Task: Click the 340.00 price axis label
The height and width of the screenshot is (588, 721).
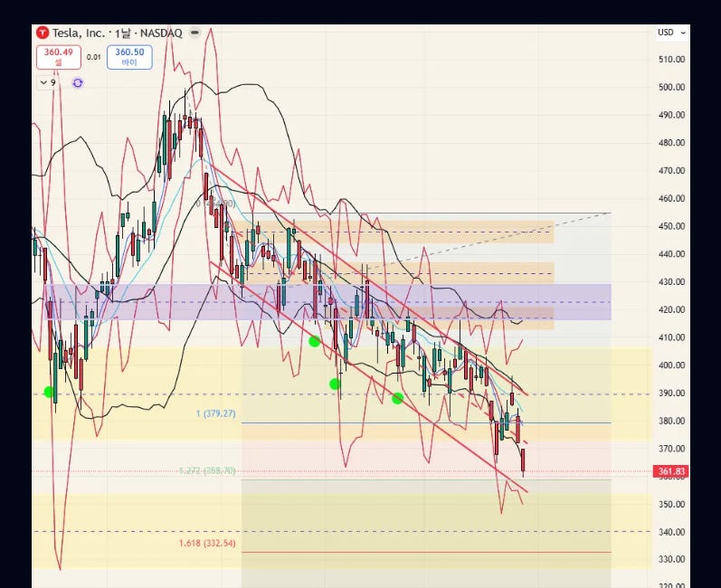Action: click(x=671, y=532)
